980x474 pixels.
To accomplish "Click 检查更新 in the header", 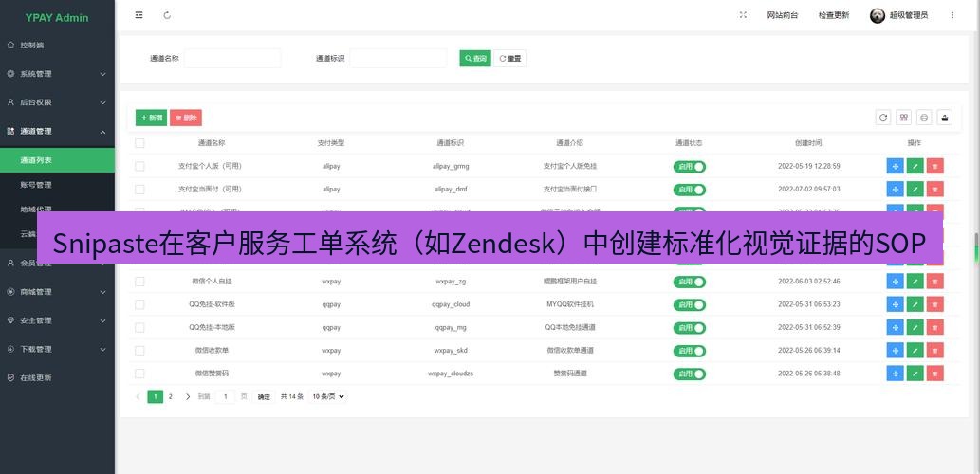I will click(x=834, y=15).
